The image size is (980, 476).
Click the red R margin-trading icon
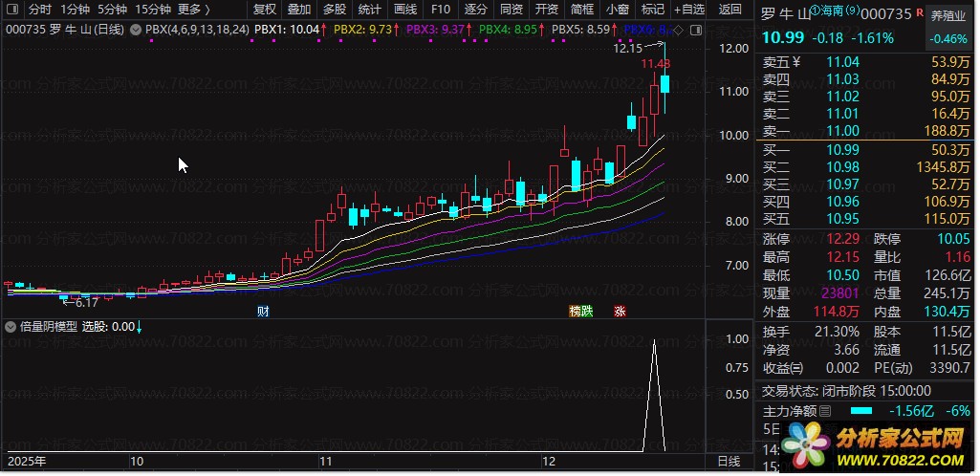point(919,11)
